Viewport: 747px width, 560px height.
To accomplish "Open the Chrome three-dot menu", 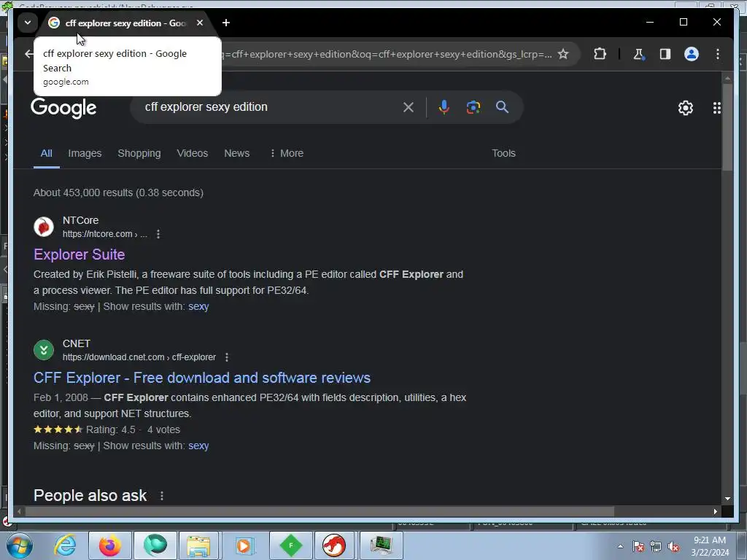I will tap(718, 54).
